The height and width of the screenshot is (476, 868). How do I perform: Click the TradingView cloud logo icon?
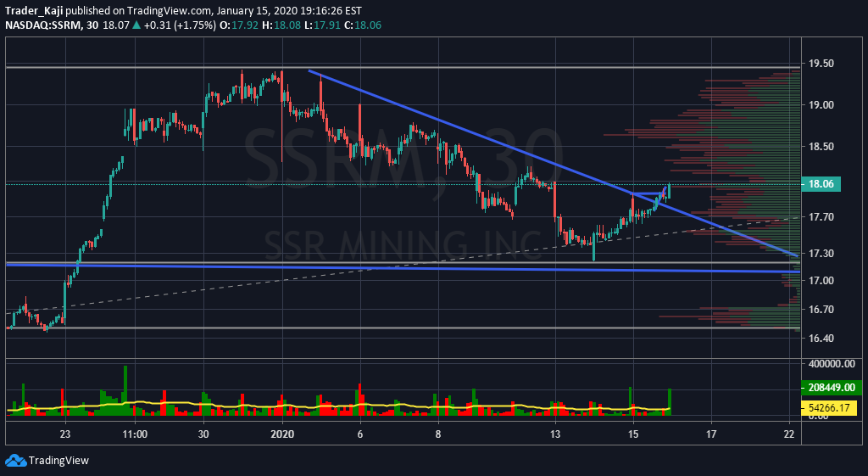pos(15,461)
